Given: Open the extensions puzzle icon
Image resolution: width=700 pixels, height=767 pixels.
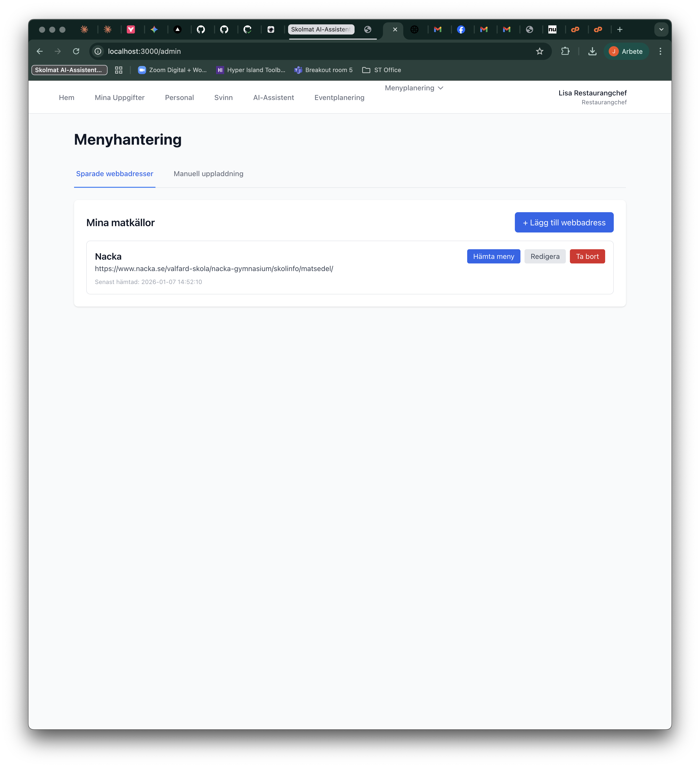Looking at the screenshot, I should point(565,51).
